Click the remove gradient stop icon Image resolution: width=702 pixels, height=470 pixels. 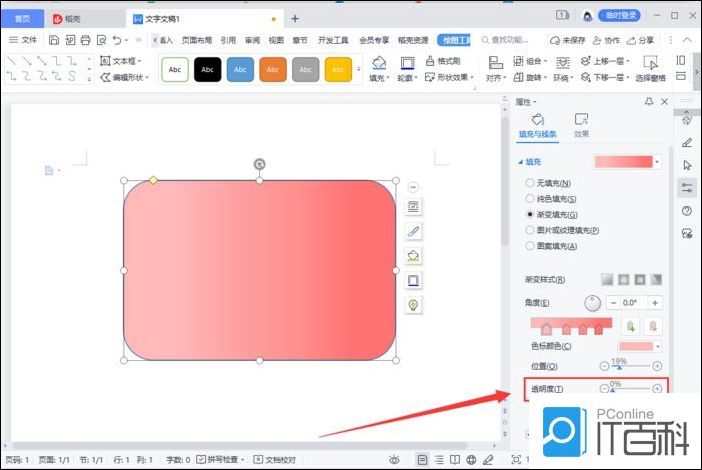(x=653, y=327)
